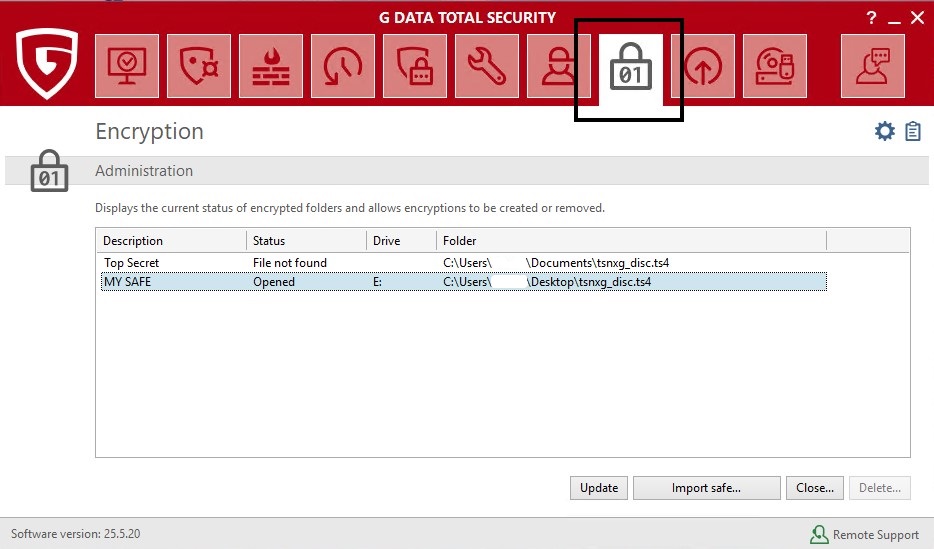Click the Opened status cell
This screenshot has width=934, height=549.
273,282
